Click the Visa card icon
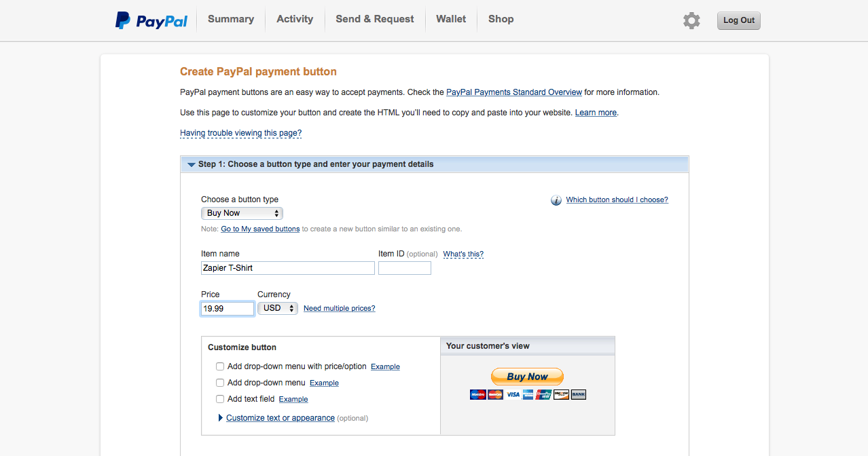Viewport: 868px width, 456px height. (512, 394)
